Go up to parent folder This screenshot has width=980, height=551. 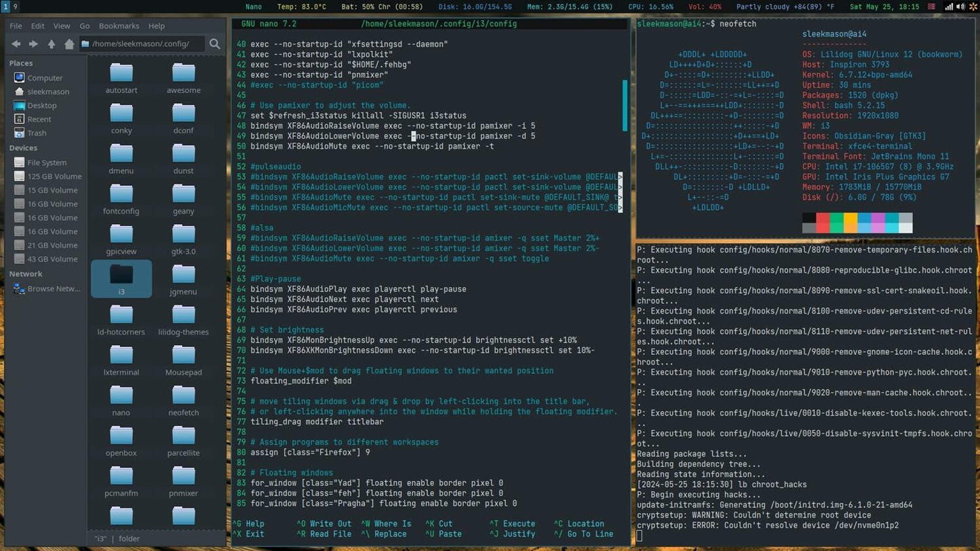coord(52,44)
